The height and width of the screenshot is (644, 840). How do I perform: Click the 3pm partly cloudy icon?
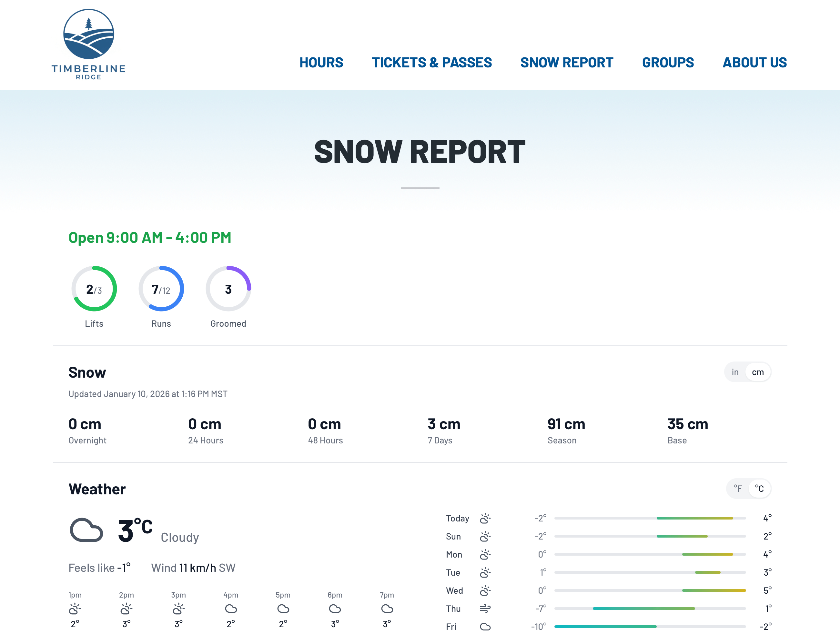178,609
